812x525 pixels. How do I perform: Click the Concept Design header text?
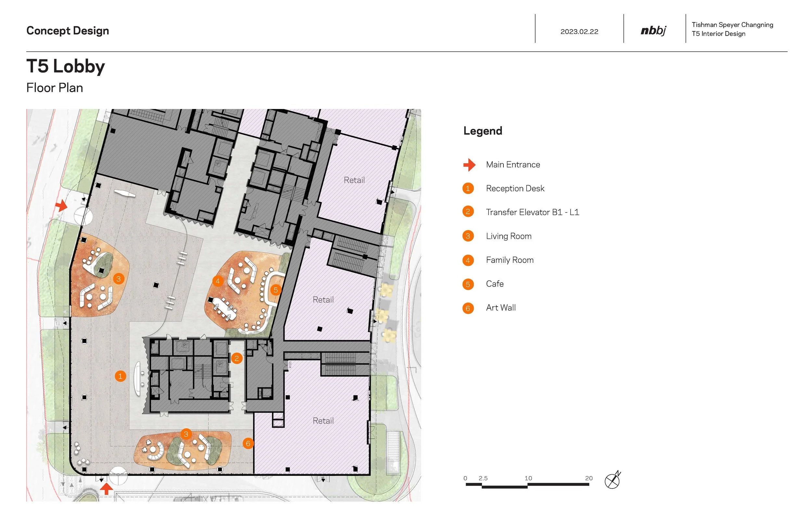coord(68,31)
